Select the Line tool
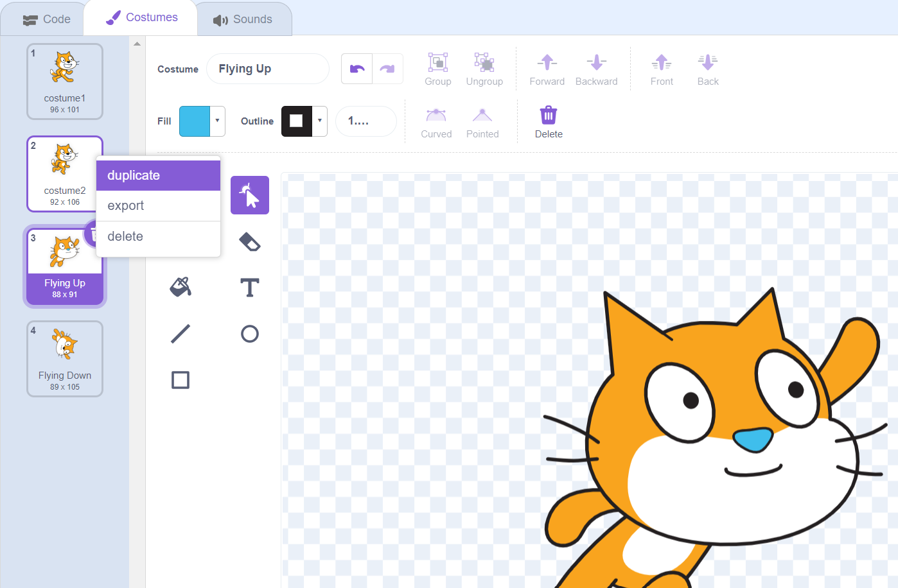Viewport: 898px width, 588px height. tap(180, 334)
